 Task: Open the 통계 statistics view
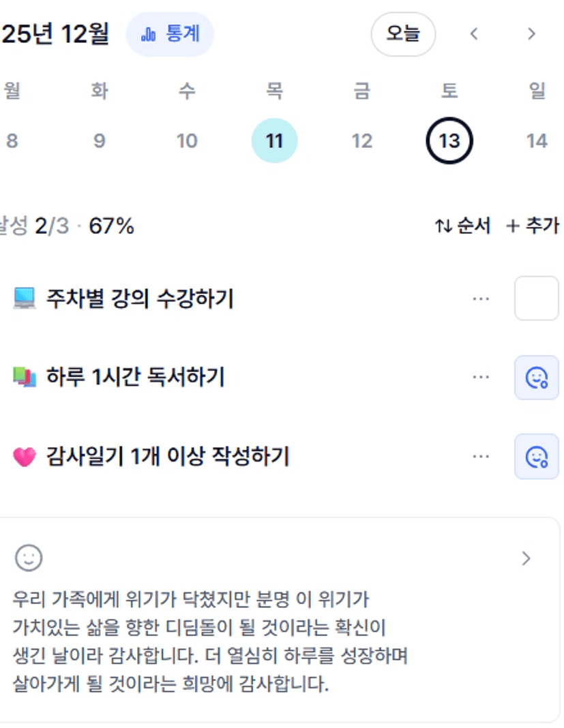[x=170, y=33]
